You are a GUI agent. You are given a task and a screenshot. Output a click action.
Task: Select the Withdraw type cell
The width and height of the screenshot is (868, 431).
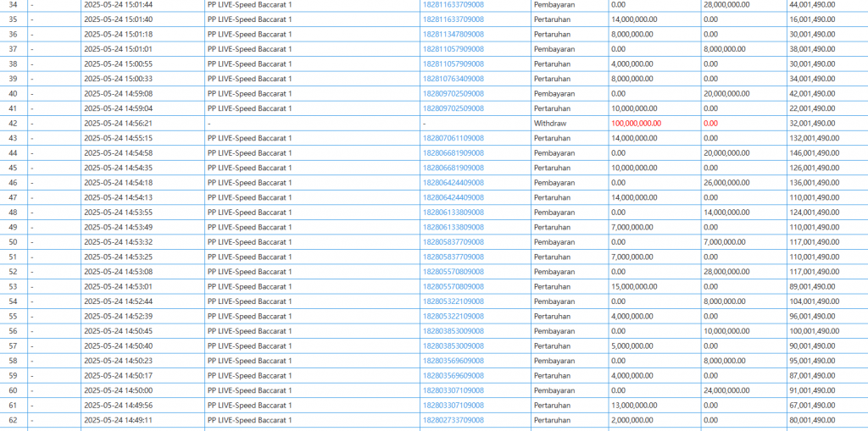tap(570, 124)
